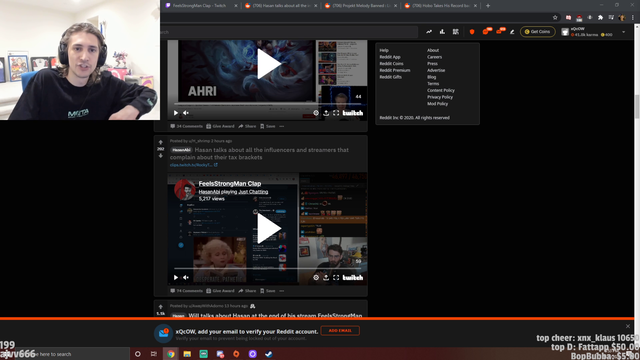Screen dimensions: 640x360
Task: Click the ADD EMAIL button
Action: click(x=340, y=331)
